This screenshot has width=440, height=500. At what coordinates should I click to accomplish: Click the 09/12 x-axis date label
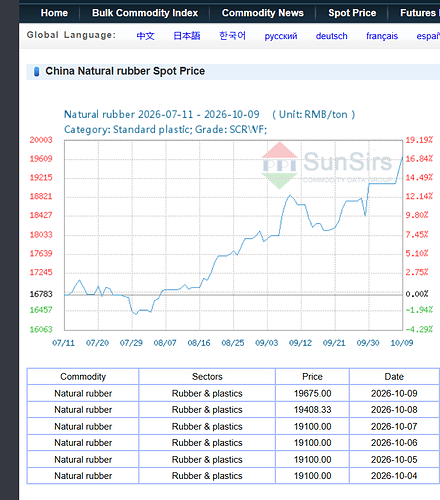tap(300, 343)
